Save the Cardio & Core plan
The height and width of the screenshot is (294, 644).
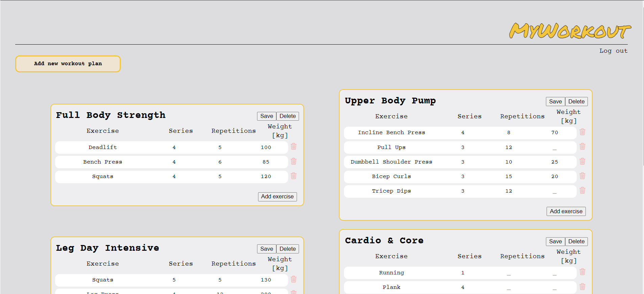[555, 242]
